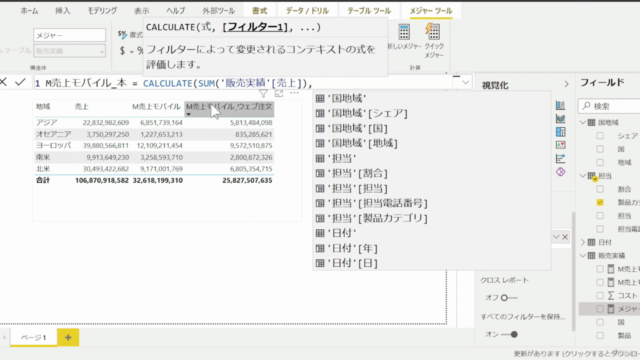Screen dimensions: 640x360
Task: Check the コスト field checkbox
Action: tap(600, 296)
